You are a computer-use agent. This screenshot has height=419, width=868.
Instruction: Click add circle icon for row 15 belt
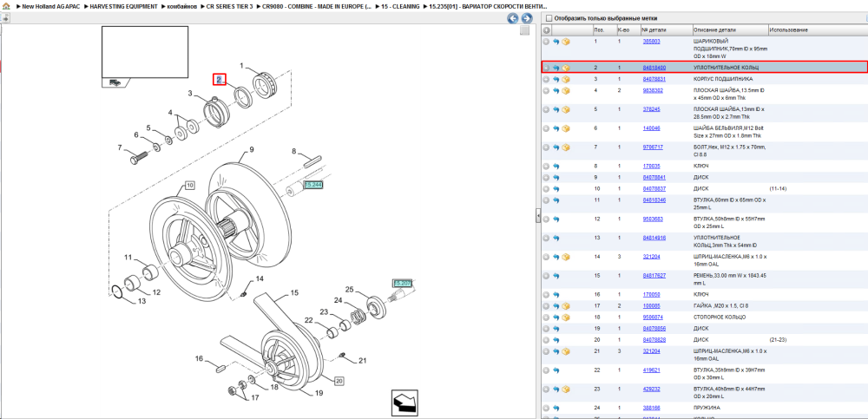click(x=546, y=275)
